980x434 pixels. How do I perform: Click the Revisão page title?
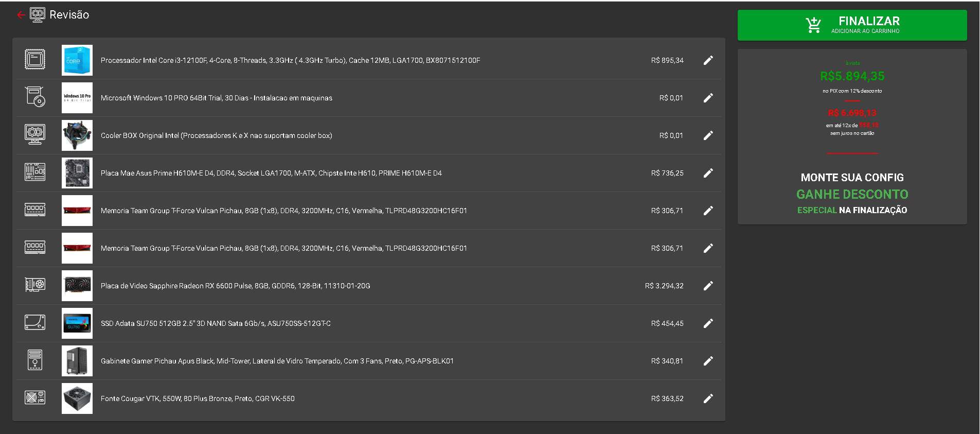pos(69,15)
